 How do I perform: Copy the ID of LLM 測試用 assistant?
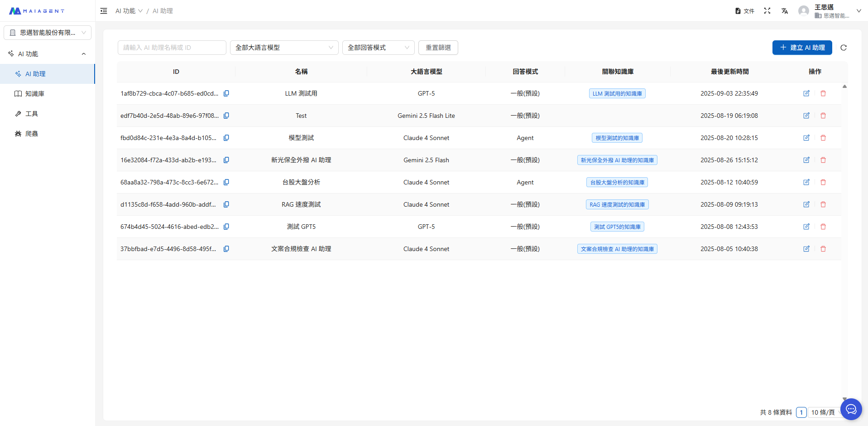(x=226, y=93)
